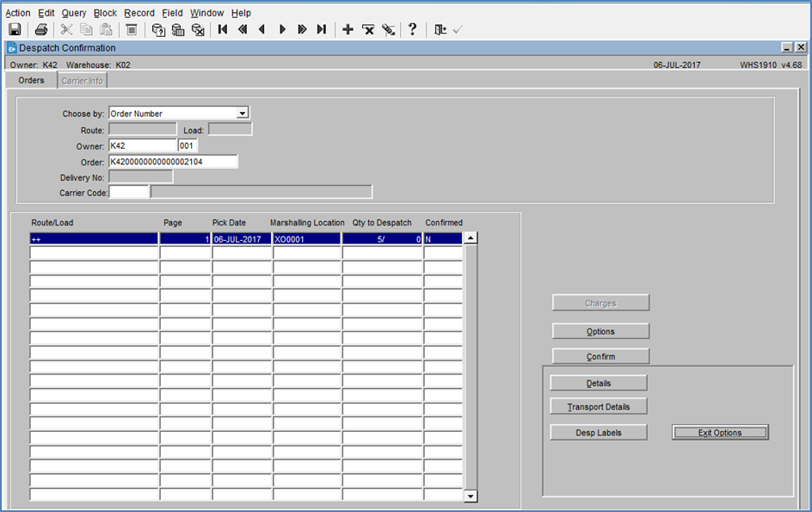
Task: Click the Confirm button
Action: [x=600, y=356]
